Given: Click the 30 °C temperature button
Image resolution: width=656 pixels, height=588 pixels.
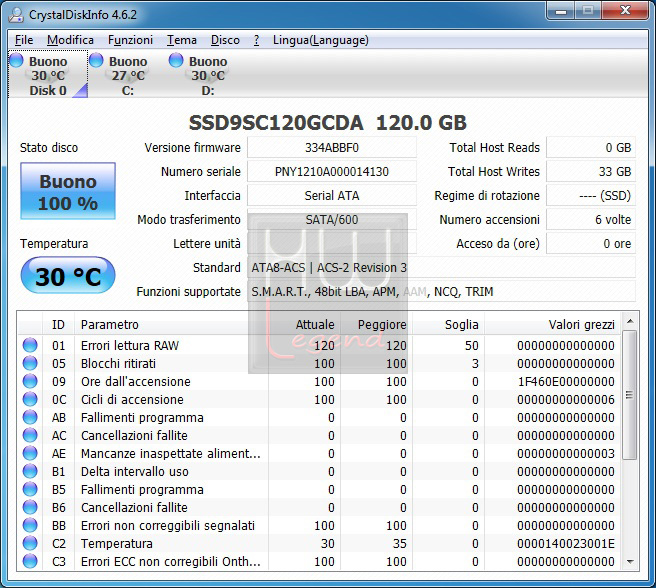Looking at the screenshot, I should coord(68,275).
